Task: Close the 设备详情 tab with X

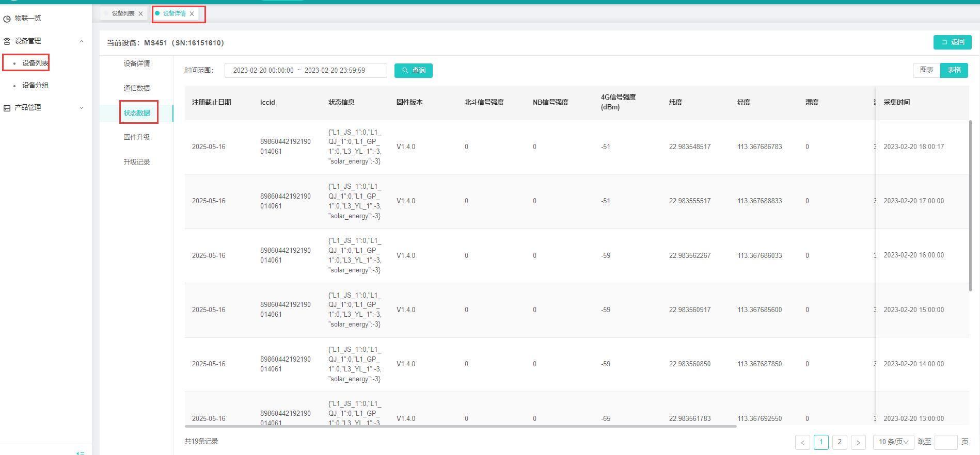Action: 192,14
